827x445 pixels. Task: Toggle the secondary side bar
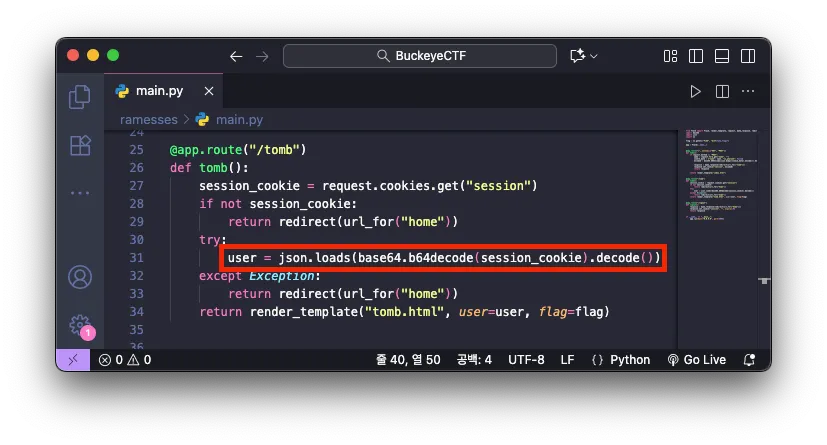point(748,56)
